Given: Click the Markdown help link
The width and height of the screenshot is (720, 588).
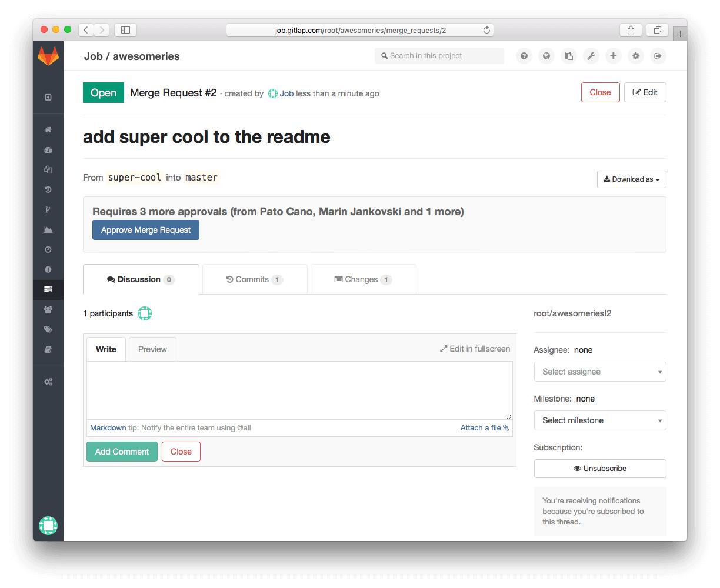Looking at the screenshot, I should click(108, 427).
